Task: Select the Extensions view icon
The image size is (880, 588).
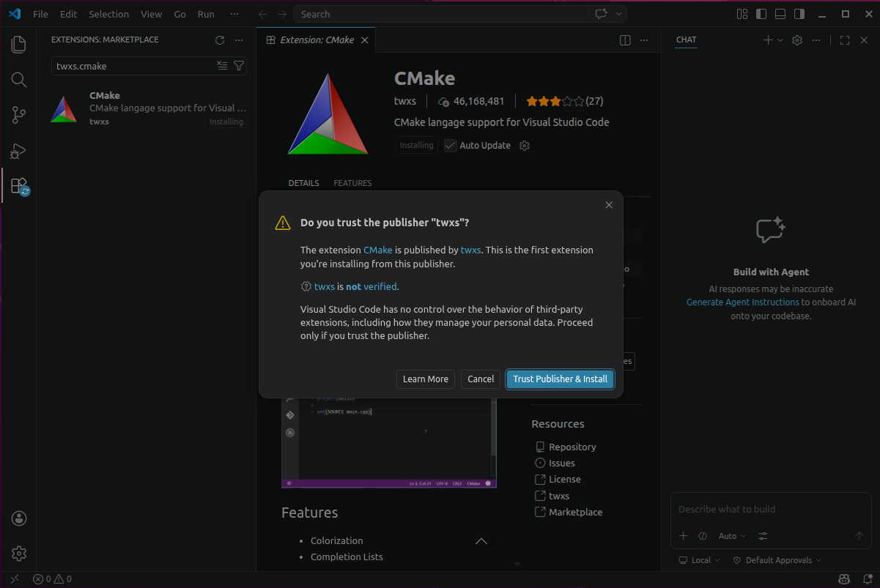Action: click(x=19, y=186)
